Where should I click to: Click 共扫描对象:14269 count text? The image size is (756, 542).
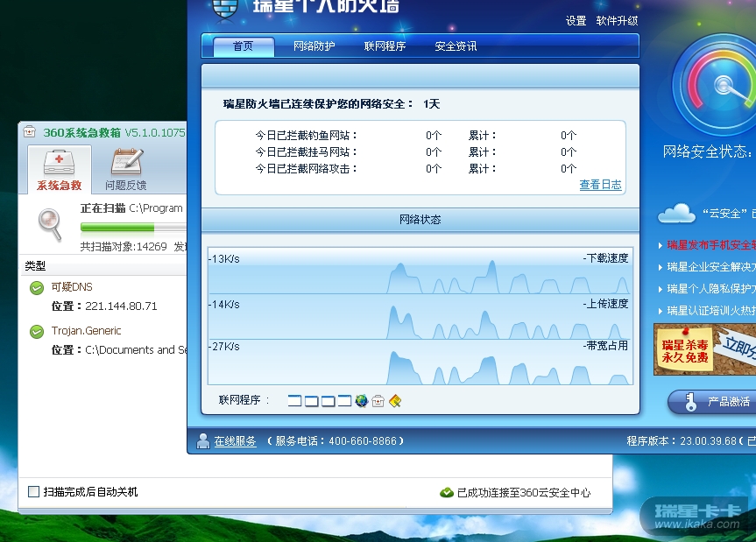click(124, 247)
